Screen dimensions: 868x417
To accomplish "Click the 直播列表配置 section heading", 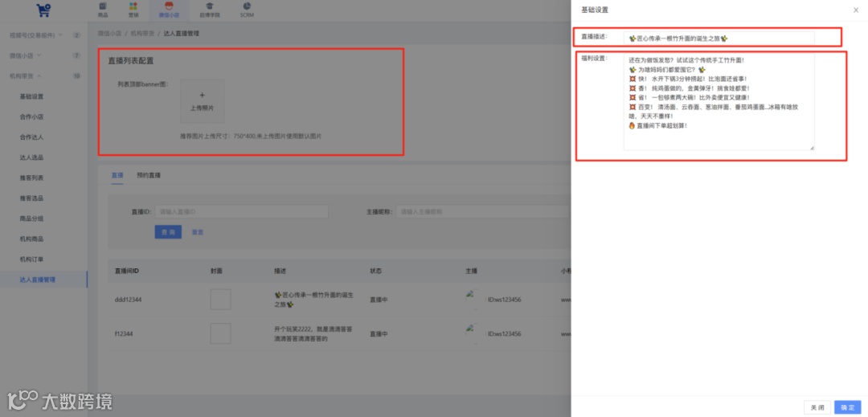I will [x=131, y=61].
